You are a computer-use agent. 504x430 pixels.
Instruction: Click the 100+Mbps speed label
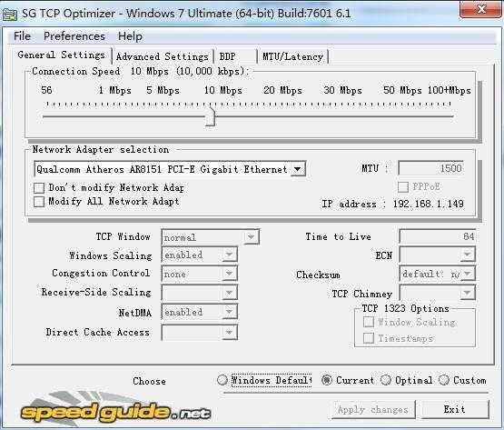[x=449, y=90]
